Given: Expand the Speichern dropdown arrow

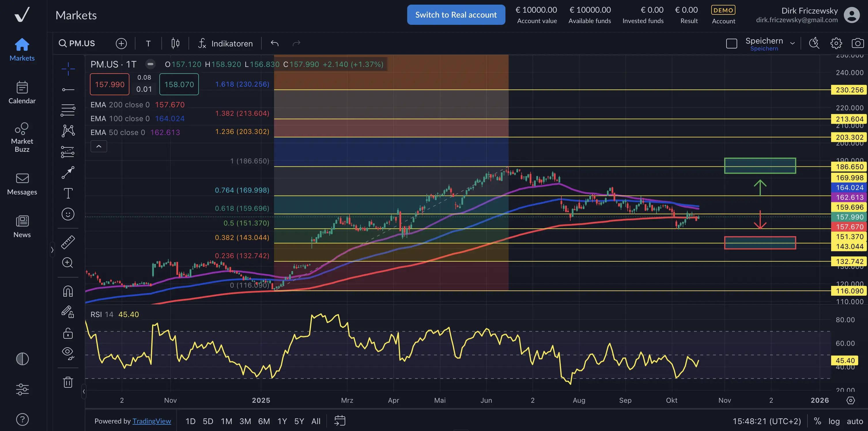Looking at the screenshot, I should [x=792, y=43].
